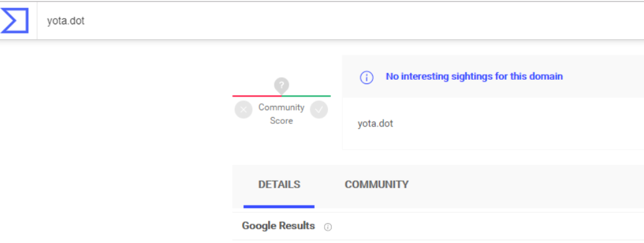Open the VirusTotal sigma logo home
Viewport: 644px width, 243px height.
click(15, 21)
